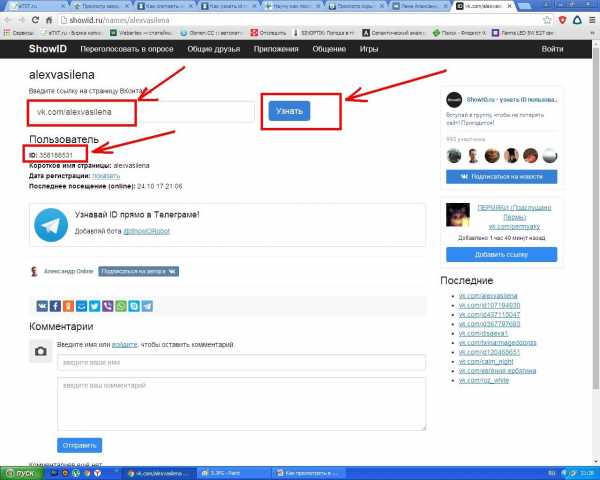Image resolution: width=600 pixels, height=480 pixels.
Task: Click Александр author avatar
Action: pyautogui.click(x=34, y=271)
